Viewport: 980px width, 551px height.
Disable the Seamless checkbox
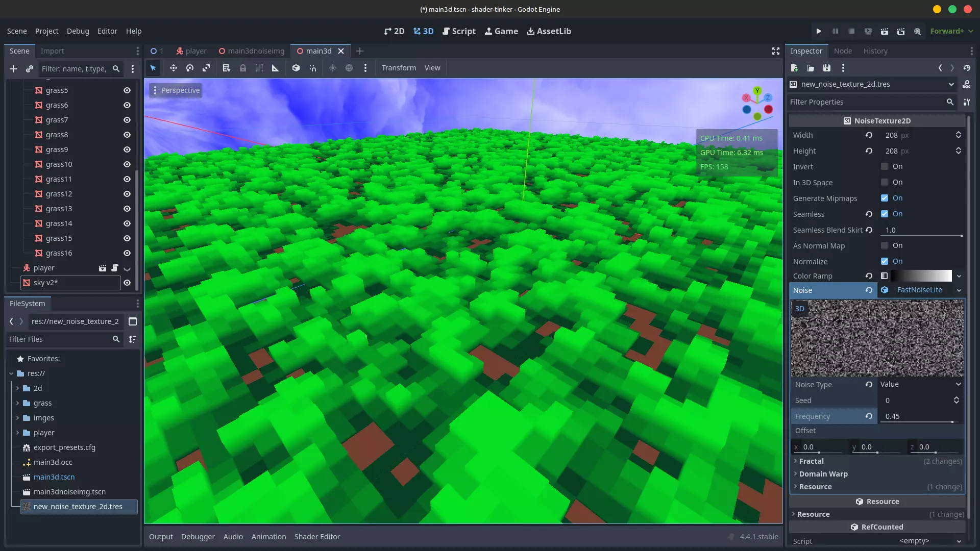885,214
